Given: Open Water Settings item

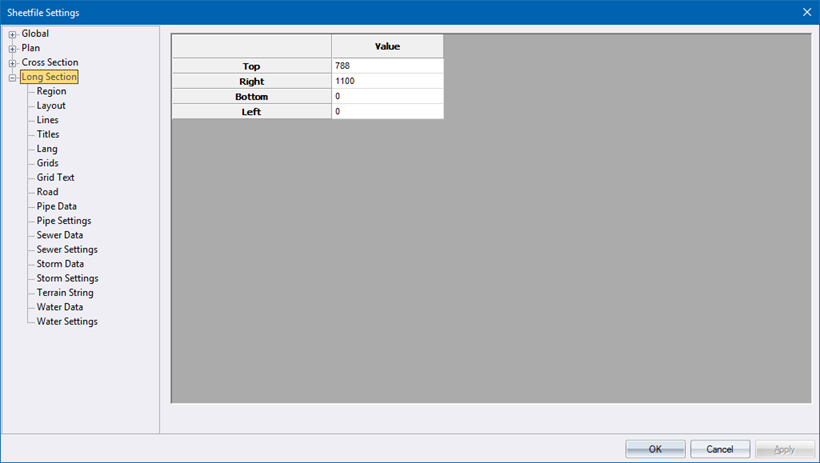Looking at the screenshot, I should [67, 322].
